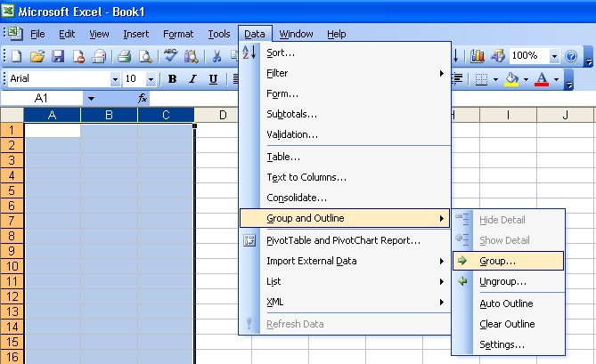Viewport: 596px width, 364px height.
Task: Click the Drawing toolbar icon
Action: 497,56
